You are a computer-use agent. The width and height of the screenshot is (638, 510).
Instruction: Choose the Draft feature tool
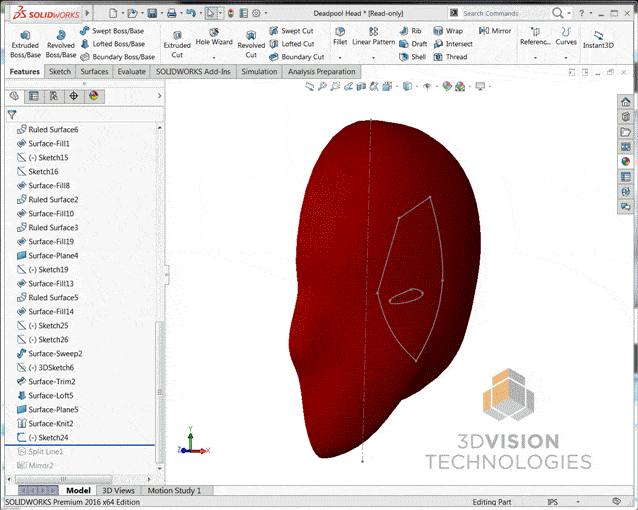tap(413, 44)
